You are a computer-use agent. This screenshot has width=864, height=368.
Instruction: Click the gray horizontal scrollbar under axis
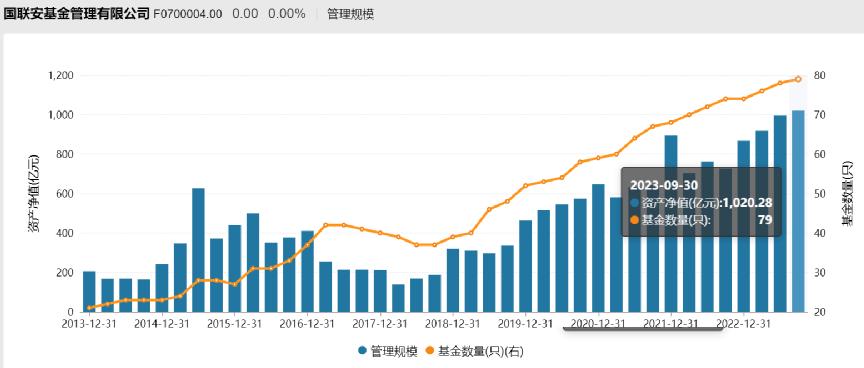coord(642,329)
